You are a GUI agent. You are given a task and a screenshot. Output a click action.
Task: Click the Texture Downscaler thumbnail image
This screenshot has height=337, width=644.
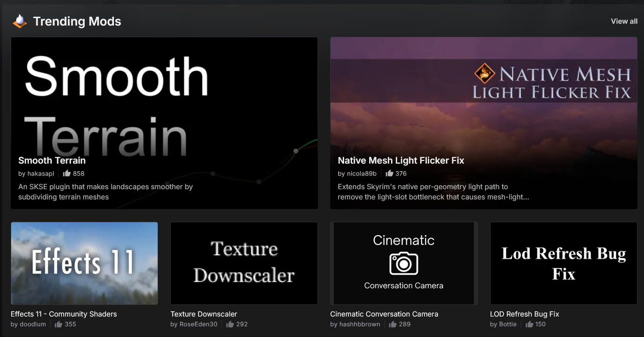click(244, 263)
